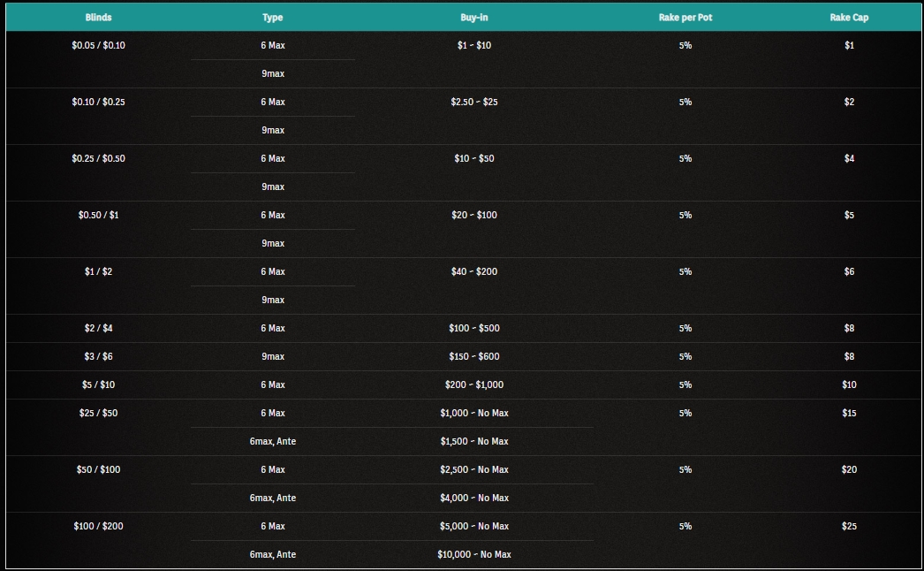This screenshot has height=571, width=924.
Task: Click 5% rake in the $0.05 / $0.10 row
Action: [x=685, y=45]
